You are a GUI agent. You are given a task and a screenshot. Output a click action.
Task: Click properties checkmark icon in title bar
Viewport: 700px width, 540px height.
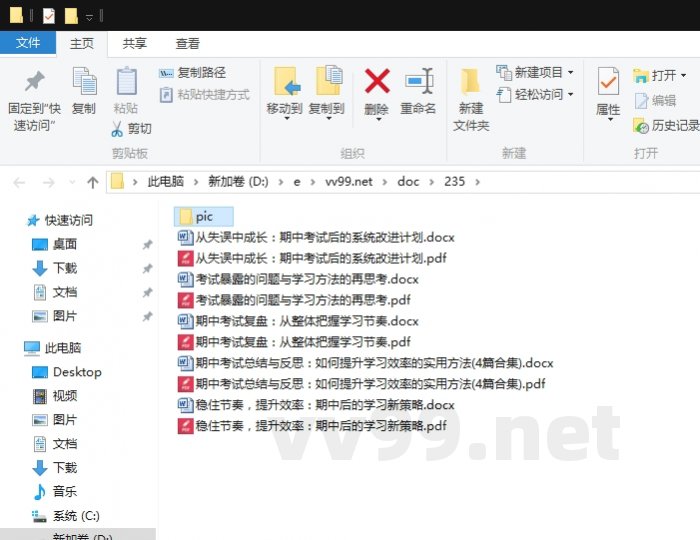coord(49,16)
